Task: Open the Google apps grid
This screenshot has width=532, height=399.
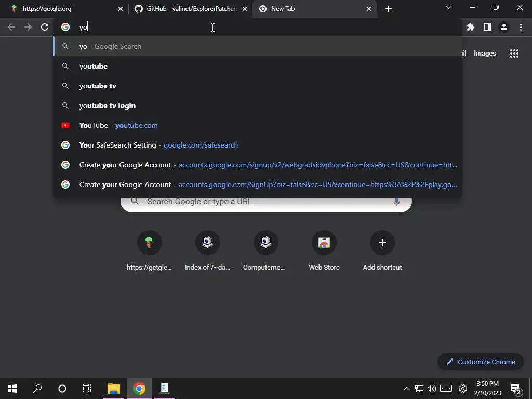Action: (x=514, y=54)
